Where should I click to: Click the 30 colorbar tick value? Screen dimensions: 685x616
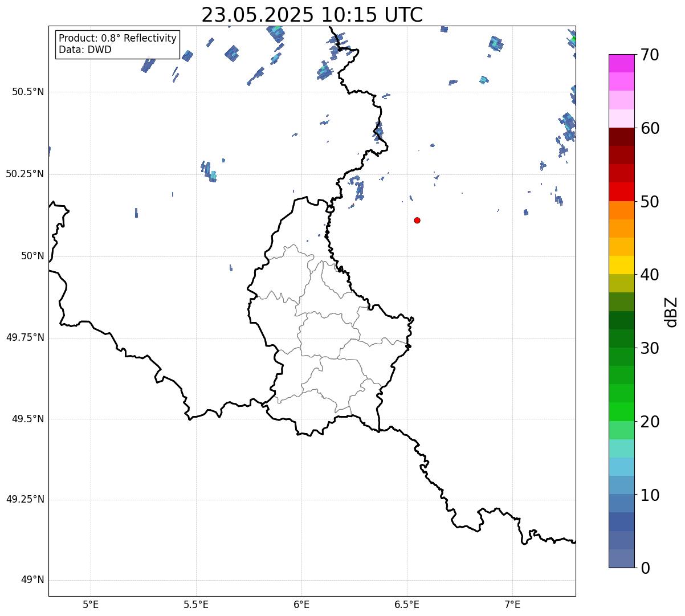(650, 348)
